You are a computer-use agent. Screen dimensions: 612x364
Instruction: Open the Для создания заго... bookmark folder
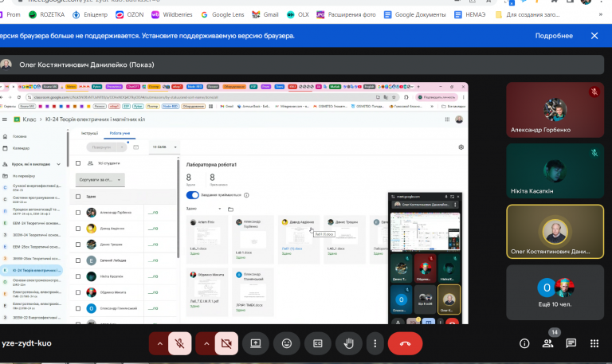coord(528,15)
